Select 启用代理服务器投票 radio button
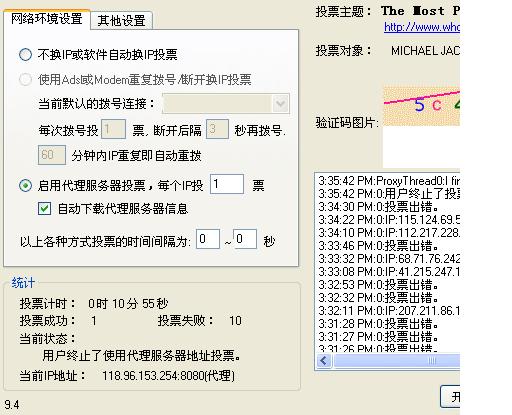512x415 pixels. (x=26, y=185)
